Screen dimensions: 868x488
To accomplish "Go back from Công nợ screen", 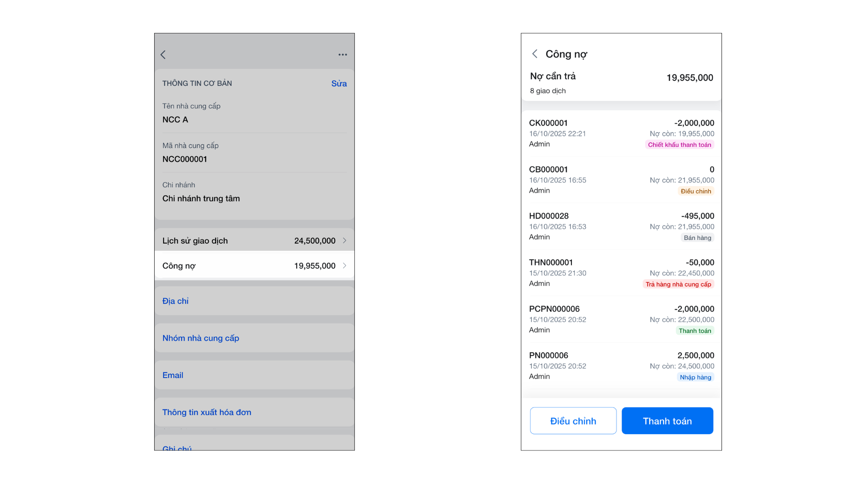I will 535,54.
